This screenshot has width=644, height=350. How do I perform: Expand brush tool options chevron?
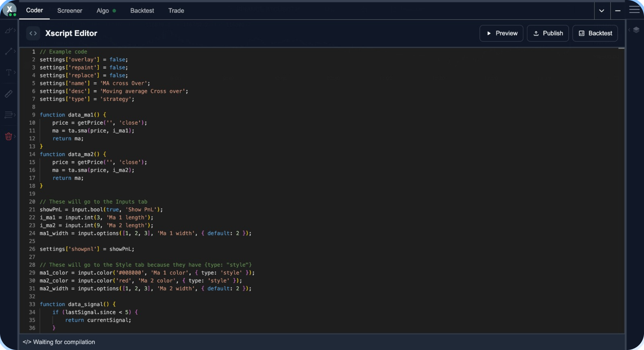point(15,30)
